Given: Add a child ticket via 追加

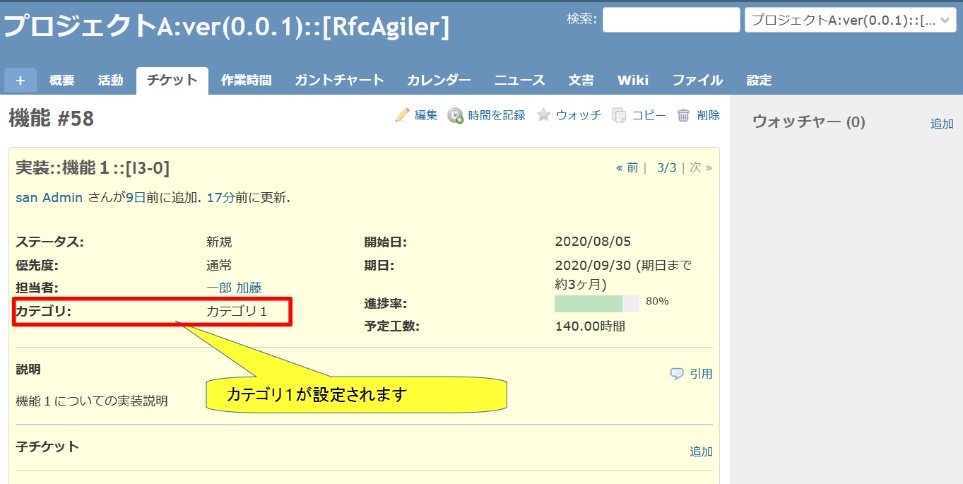Looking at the screenshot, I should [x=701, y=452].
